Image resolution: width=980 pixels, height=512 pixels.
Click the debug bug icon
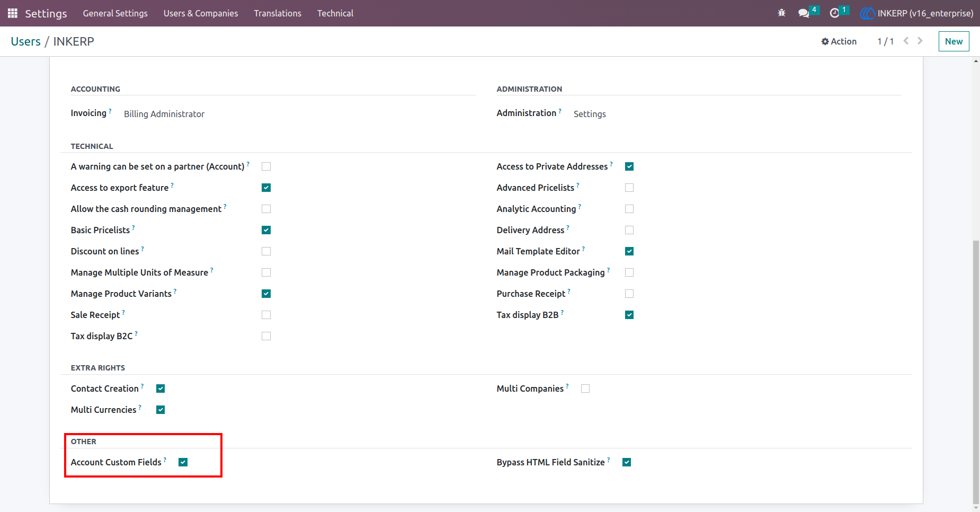pyautogui.click(x=781, y=13)
